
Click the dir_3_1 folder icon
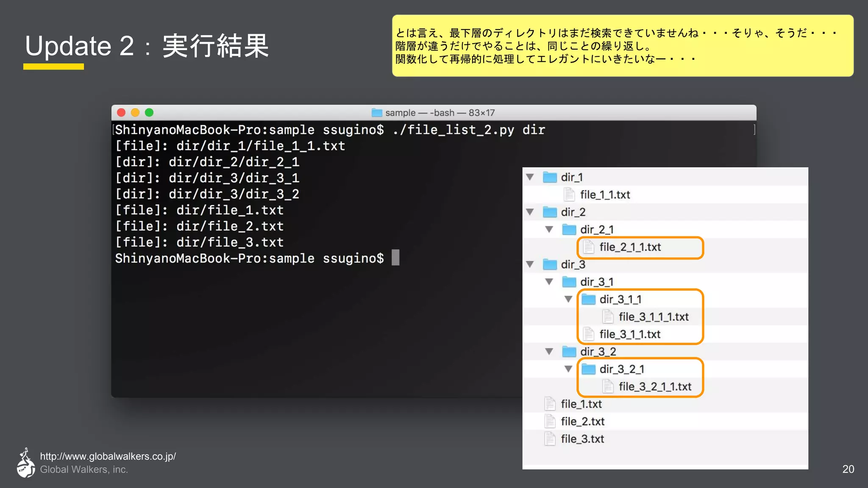tap(569, 282)
